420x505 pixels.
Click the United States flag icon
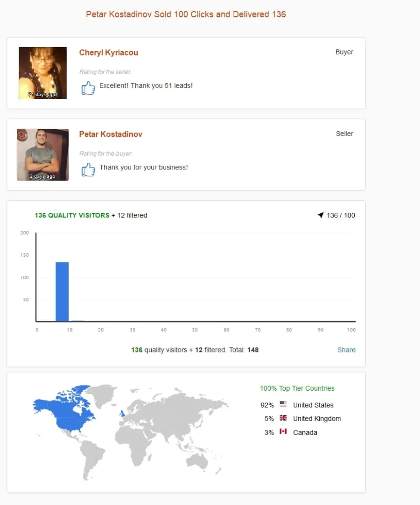click(x=283, y=404)
